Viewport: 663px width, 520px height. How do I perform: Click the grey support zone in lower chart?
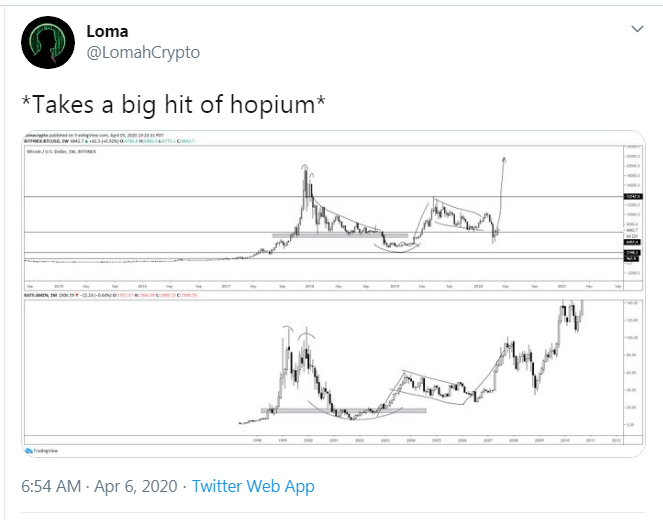pyautogui.click(x=340, y=410)
